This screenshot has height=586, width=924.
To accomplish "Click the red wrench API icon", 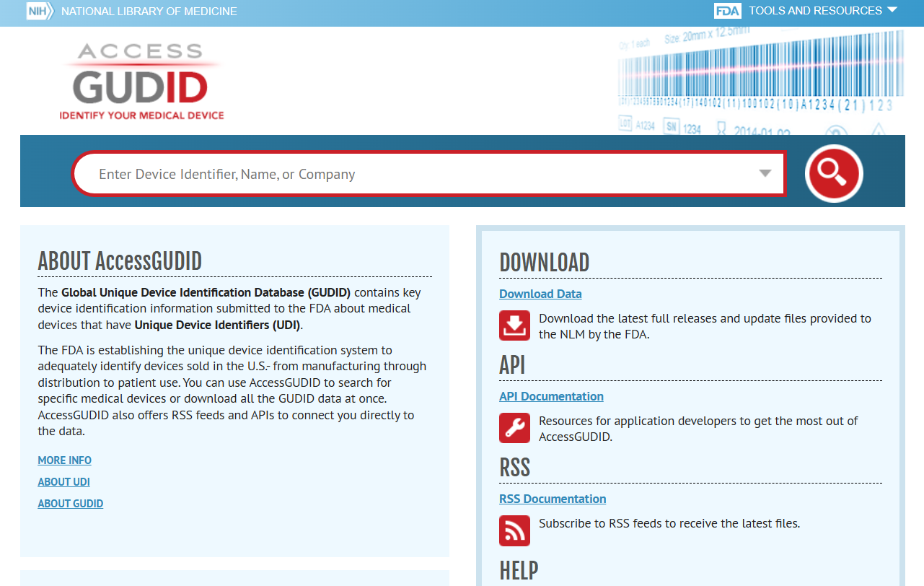I will tap(514, 428).
